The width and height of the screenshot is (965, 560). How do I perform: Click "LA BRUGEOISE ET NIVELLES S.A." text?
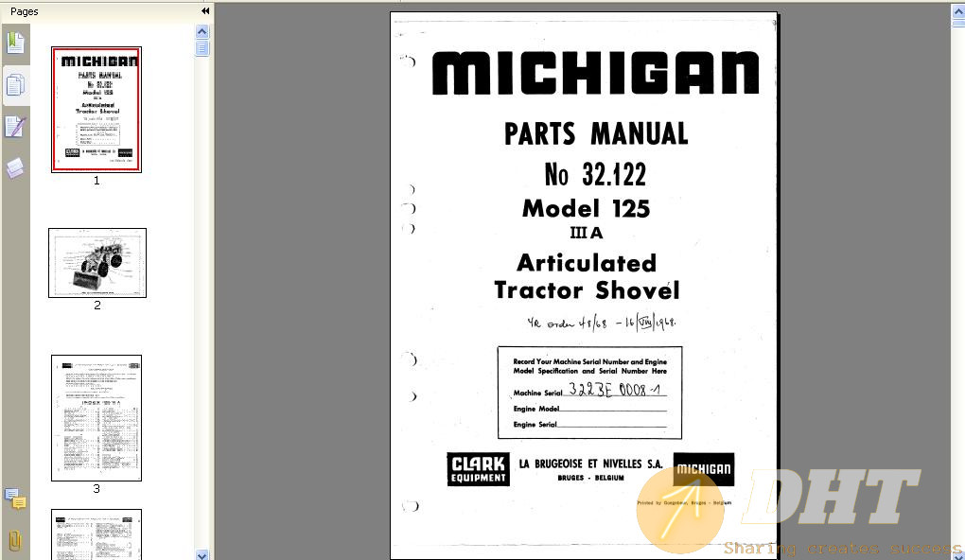tap(590, 464)
